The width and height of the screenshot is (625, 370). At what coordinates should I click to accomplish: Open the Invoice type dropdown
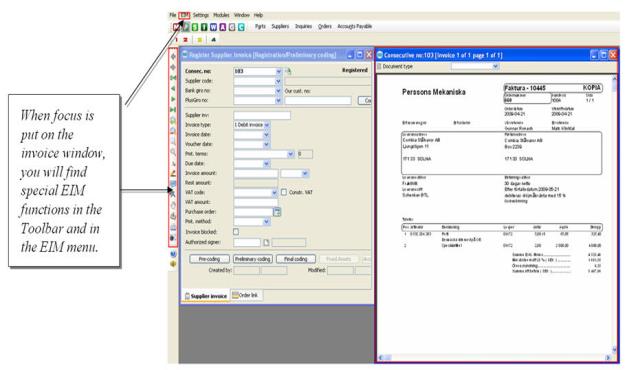pyautogui.click(x=267, y=125)
